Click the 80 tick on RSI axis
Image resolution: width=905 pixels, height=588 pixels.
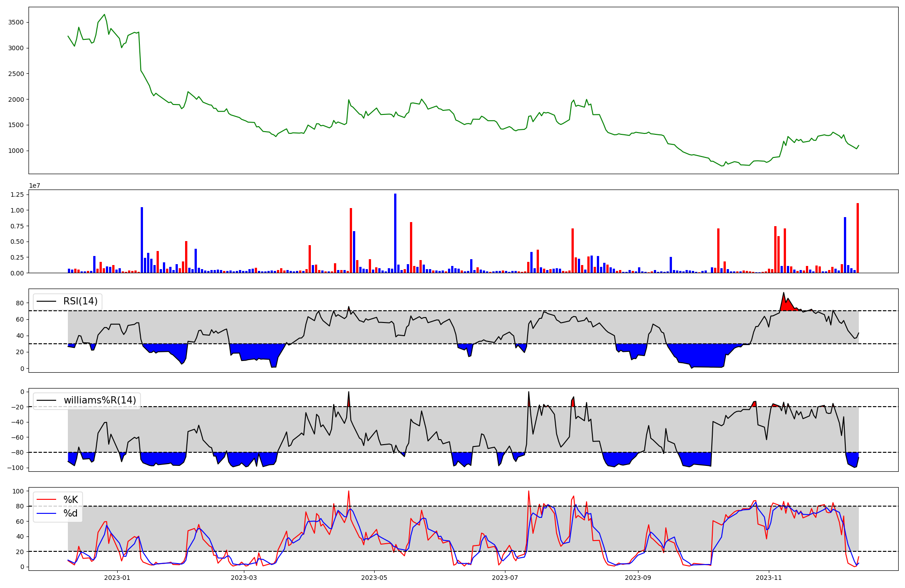click(x=21, y=303)
